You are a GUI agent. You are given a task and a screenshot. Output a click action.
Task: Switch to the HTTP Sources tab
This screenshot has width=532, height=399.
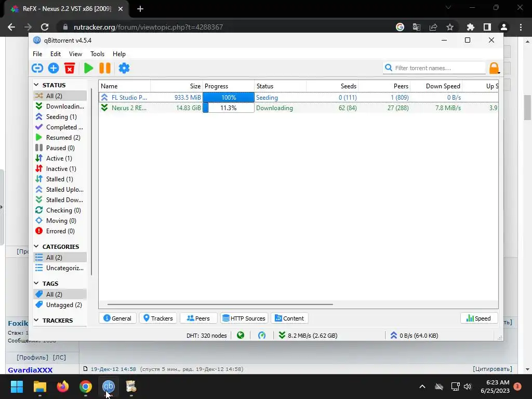[244, 318]
